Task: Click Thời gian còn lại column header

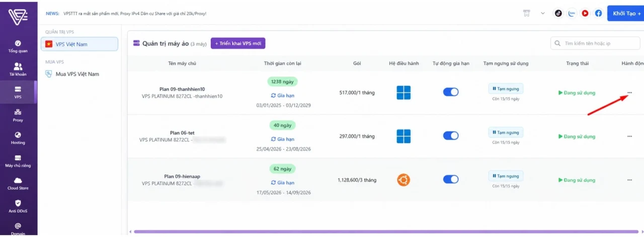Action: tap(282, 64)
